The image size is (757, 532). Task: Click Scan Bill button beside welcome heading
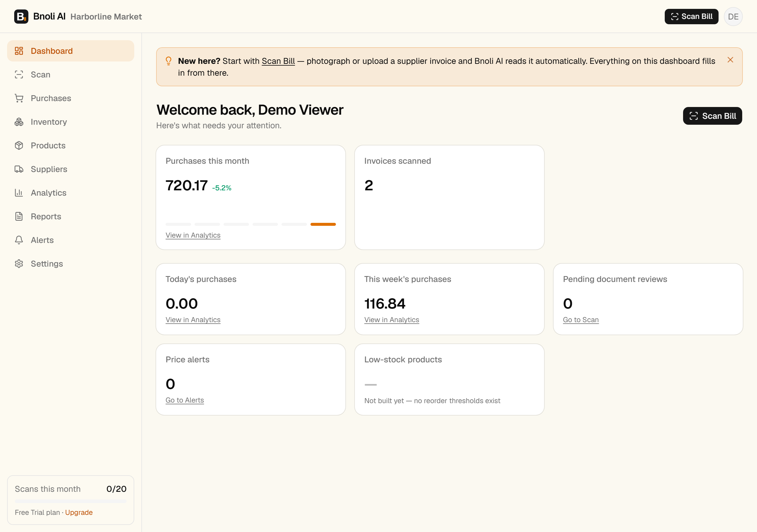coord(712,116)
